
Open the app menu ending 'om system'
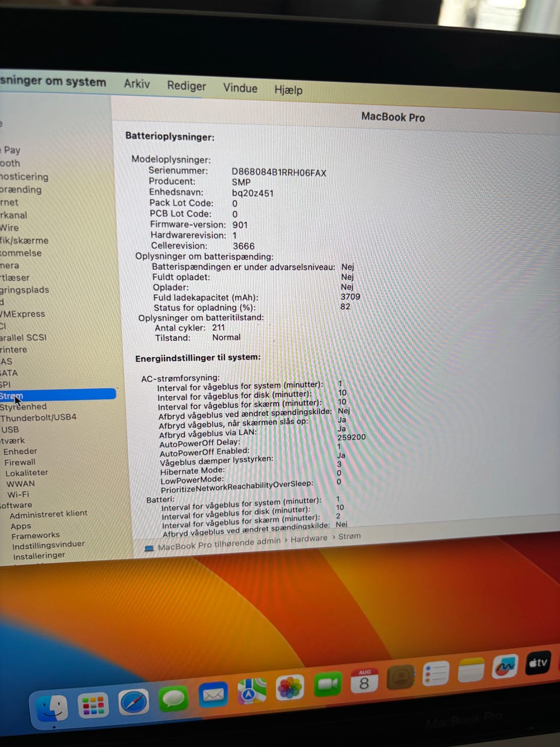coord(53,81)
